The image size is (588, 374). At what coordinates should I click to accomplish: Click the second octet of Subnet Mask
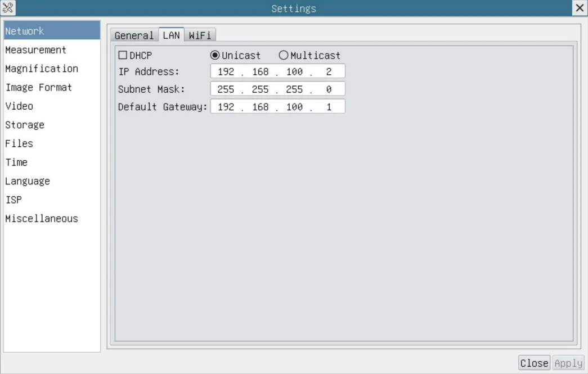pyautogui.click(x=261, y=89)
